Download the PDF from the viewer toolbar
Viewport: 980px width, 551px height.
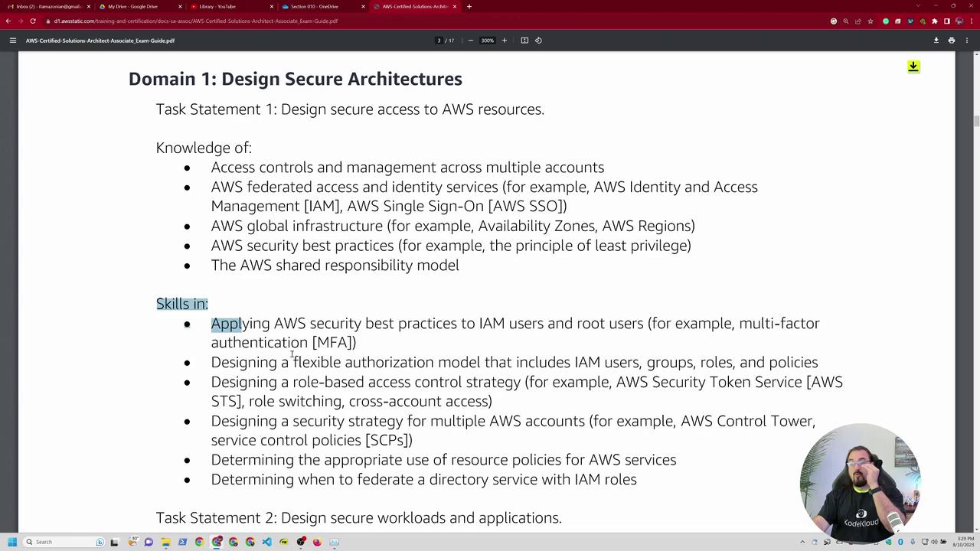(x=936, y=41)
